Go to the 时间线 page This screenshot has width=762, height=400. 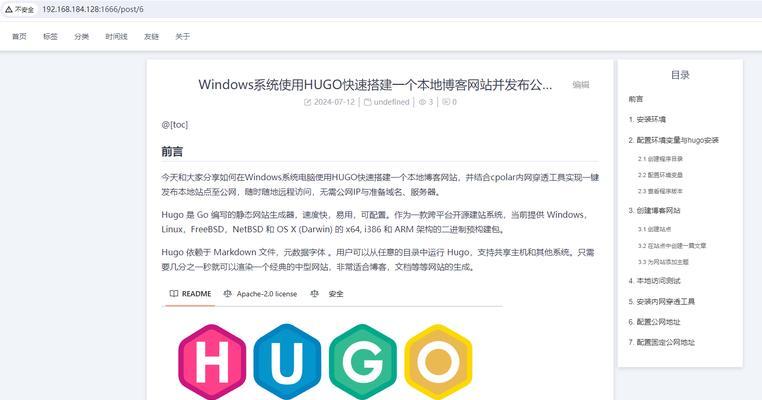click(x=116, y=36)
